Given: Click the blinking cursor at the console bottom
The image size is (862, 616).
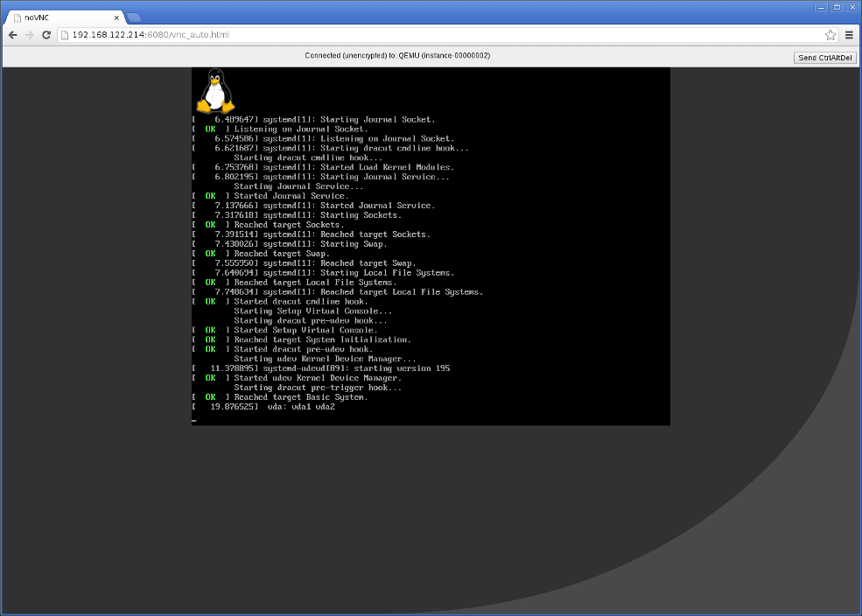Looking at the screenshot, I should (x=194, y=421).
